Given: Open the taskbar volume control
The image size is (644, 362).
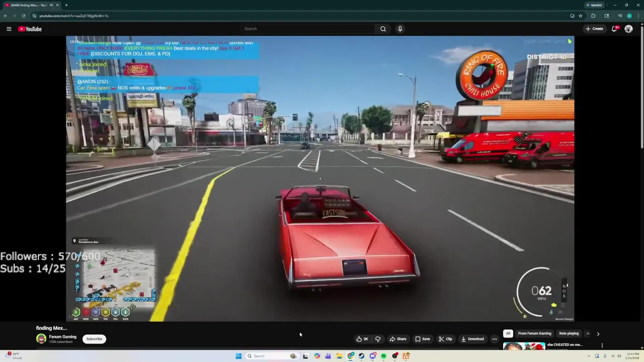Looking at the screenshot, I should point(619,356).
